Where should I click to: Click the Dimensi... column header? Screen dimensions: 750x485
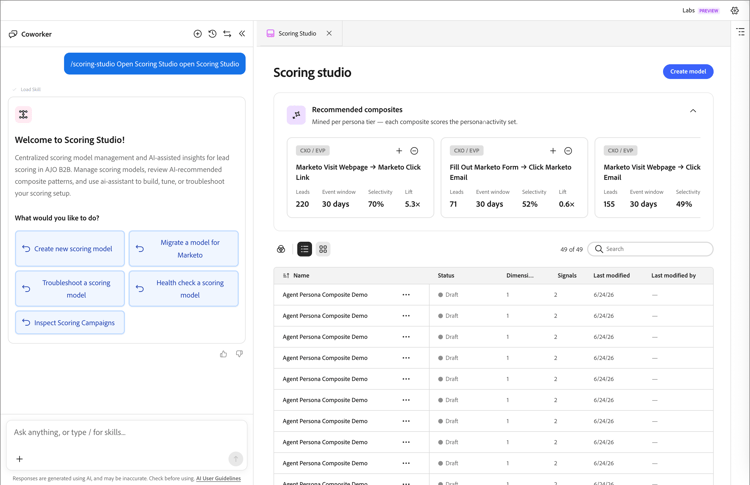click(x=520, y=276)
